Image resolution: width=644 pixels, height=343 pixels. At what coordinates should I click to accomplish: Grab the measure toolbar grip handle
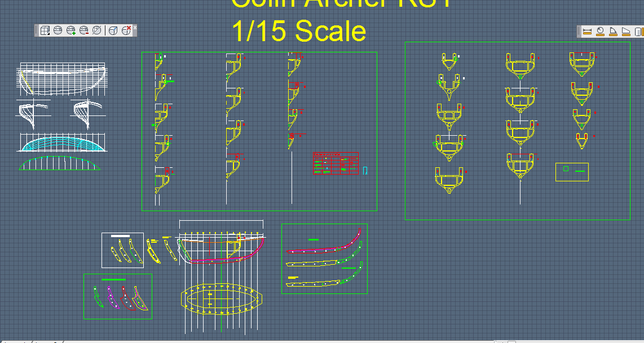tap(579, 32)
